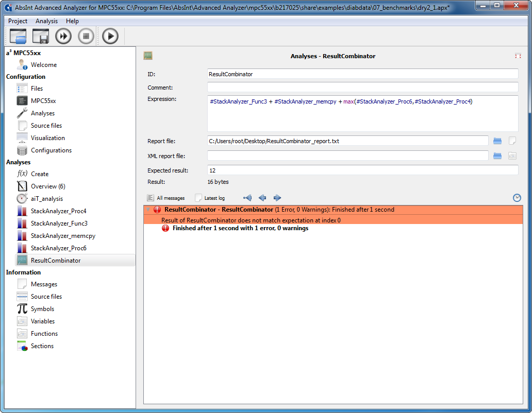Open Overview (6) in sidebar
Image resolution: width=532 pixels, height=413 pixels.
[x=48, y=186]
